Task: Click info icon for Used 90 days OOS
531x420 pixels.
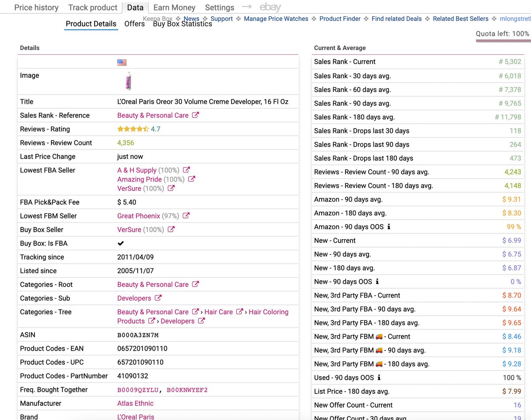Action: click(379, 378)
